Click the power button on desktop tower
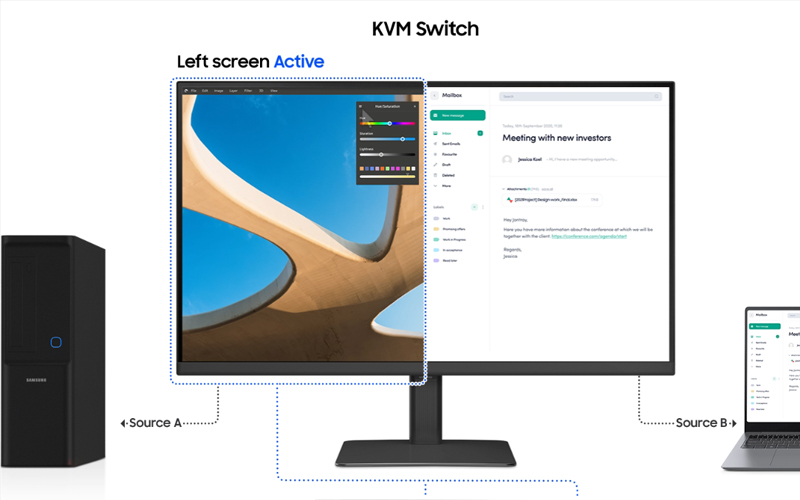Screen dimensions: 800x500 (56, 342)
